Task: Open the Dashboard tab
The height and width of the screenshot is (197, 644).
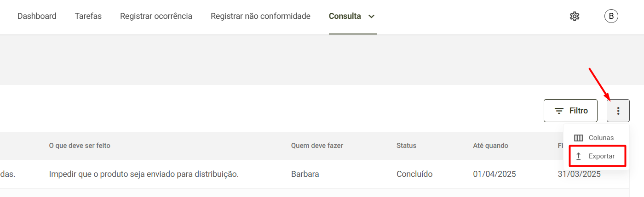Action: [37, 16]
